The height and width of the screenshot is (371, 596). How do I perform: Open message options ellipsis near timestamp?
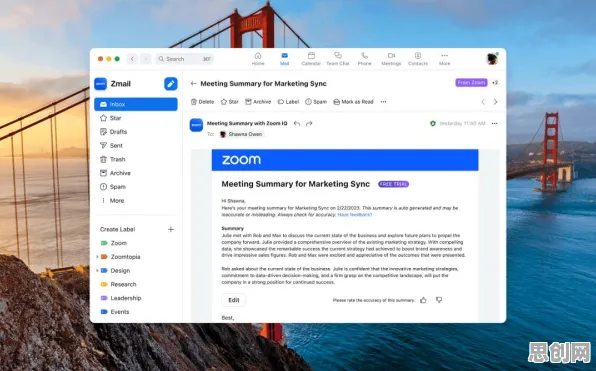(x=495, y=124)
